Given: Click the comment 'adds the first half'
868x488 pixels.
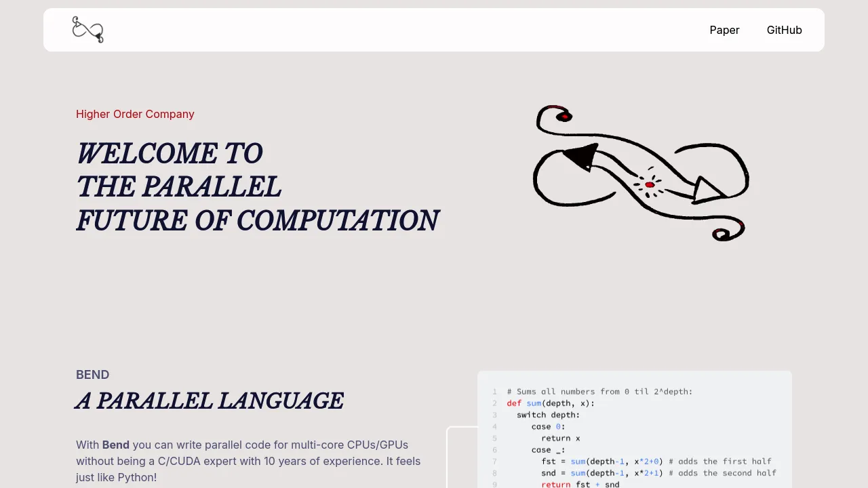Looking at the screenshot, I should tap(720, 462).
